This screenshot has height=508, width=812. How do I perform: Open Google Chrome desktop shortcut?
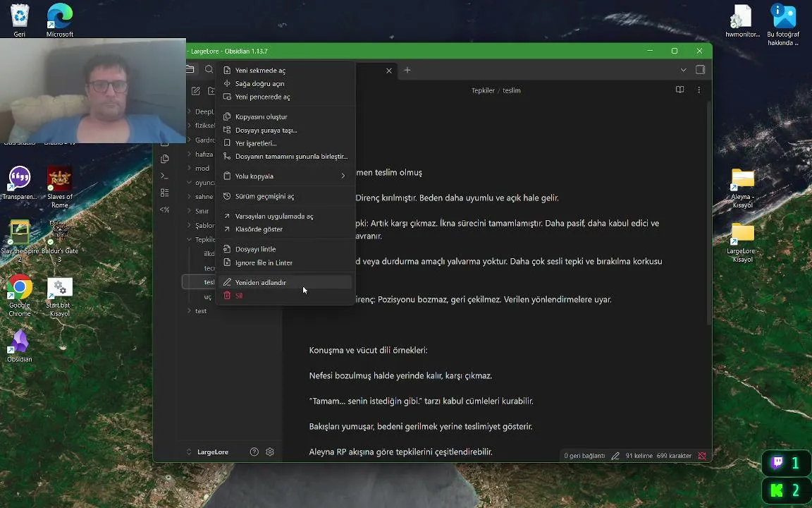point(20,295)
